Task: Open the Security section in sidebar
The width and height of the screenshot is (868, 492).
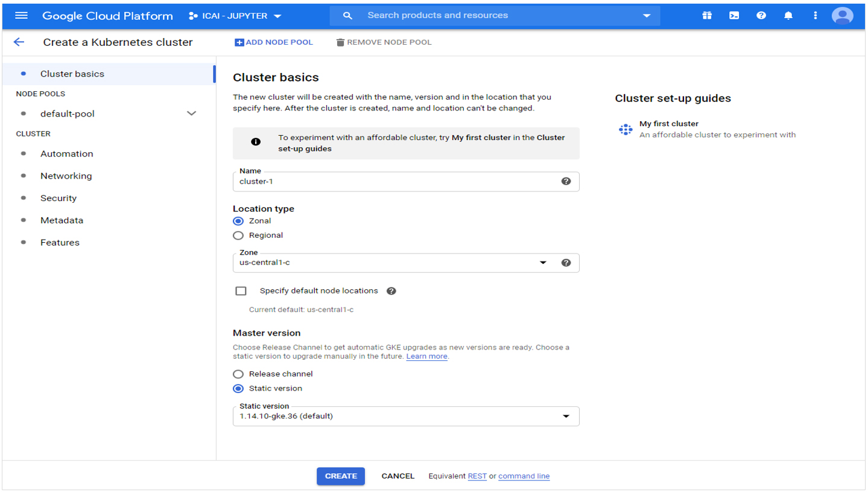Action: [x=58, y=198]
